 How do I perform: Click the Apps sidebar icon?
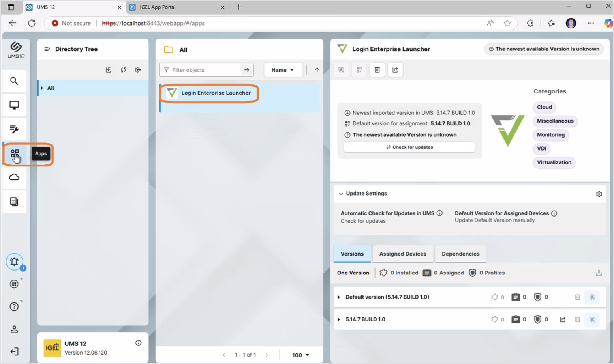click(x=15, y=154)
